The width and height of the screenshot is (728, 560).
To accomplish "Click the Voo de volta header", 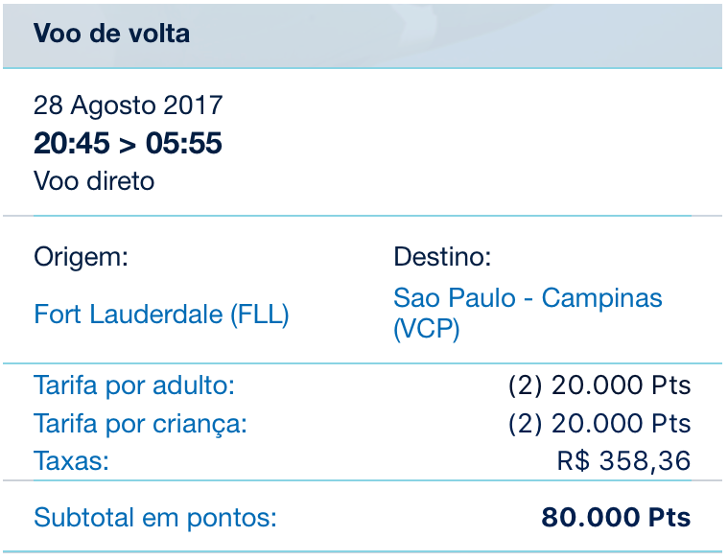I will pyautogui.click(x=111, y=34).
